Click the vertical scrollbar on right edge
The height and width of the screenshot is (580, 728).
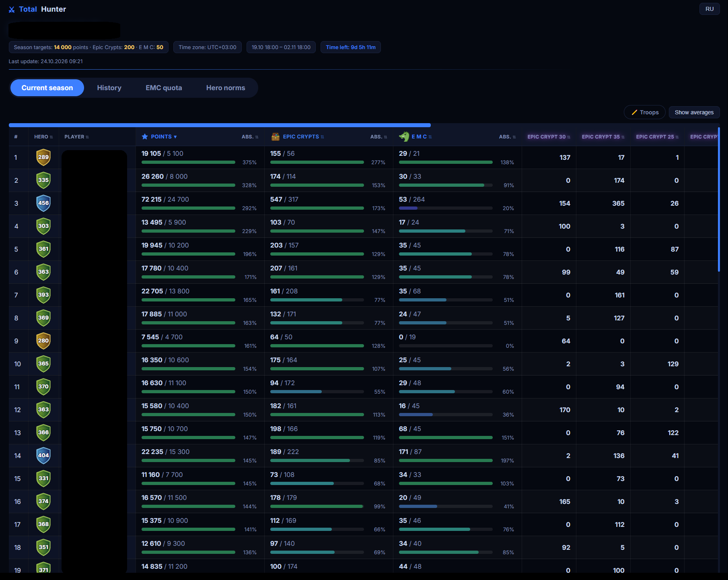click(x=718, y=199)
